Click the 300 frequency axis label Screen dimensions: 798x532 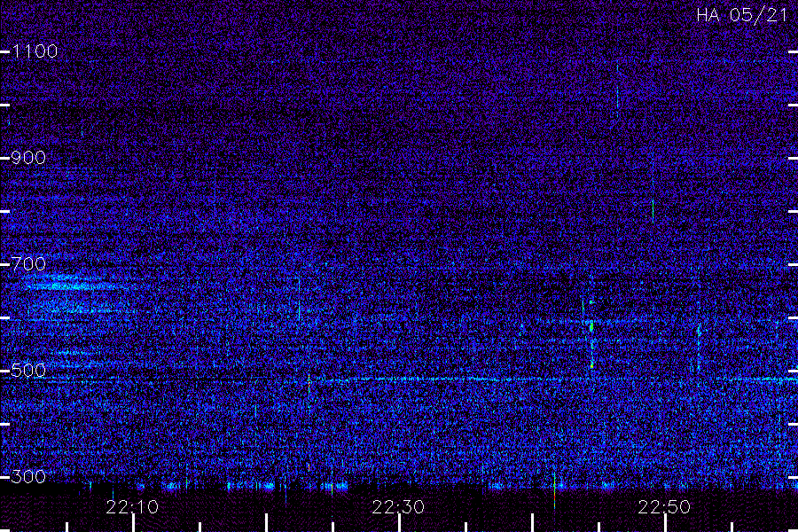coord(28,476)
